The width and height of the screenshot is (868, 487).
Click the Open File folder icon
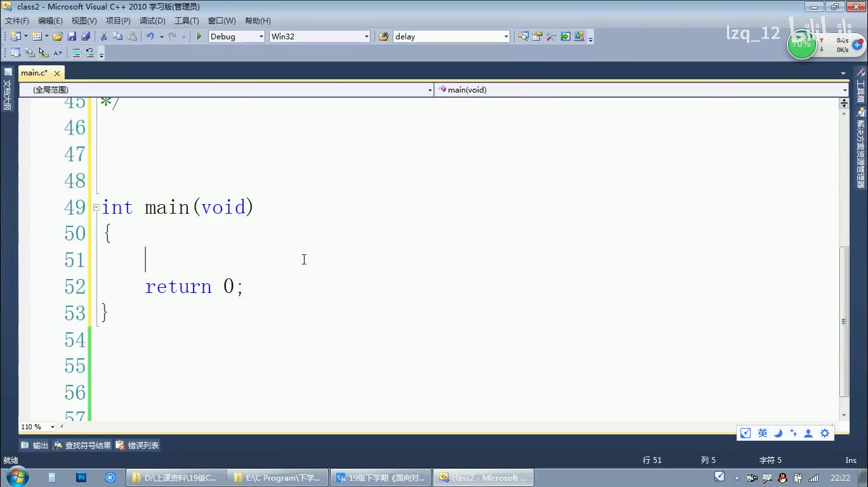[58, 37]
